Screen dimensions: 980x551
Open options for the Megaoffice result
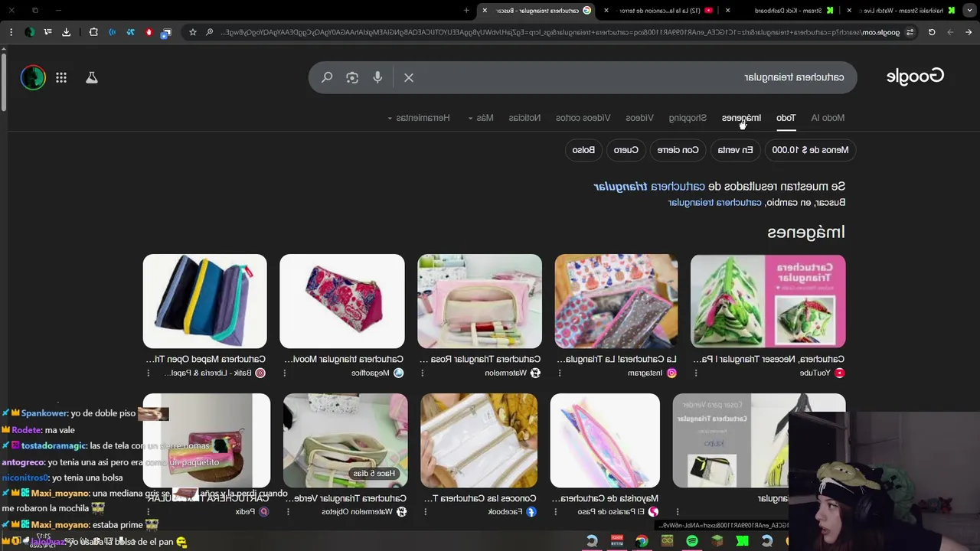[285, 373]
